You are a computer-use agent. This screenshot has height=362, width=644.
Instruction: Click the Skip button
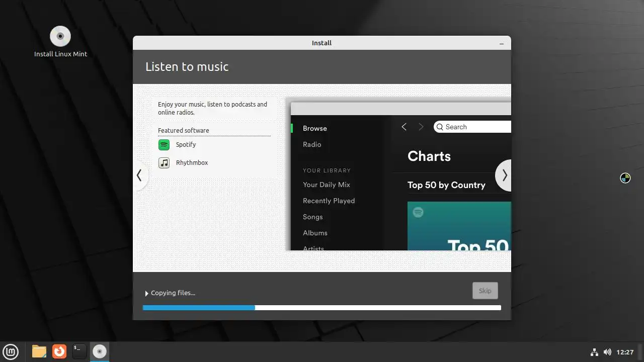tap(485, 291)
